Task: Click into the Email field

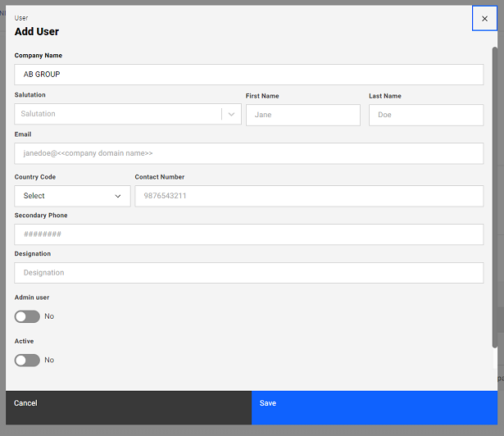Action: click(x=248, y=153)
